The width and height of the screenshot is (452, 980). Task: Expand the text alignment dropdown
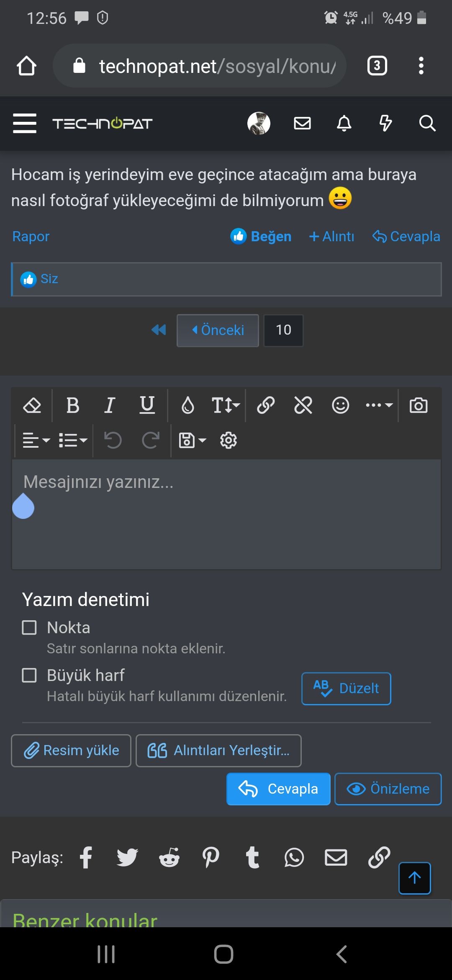[x=36, y=441]
